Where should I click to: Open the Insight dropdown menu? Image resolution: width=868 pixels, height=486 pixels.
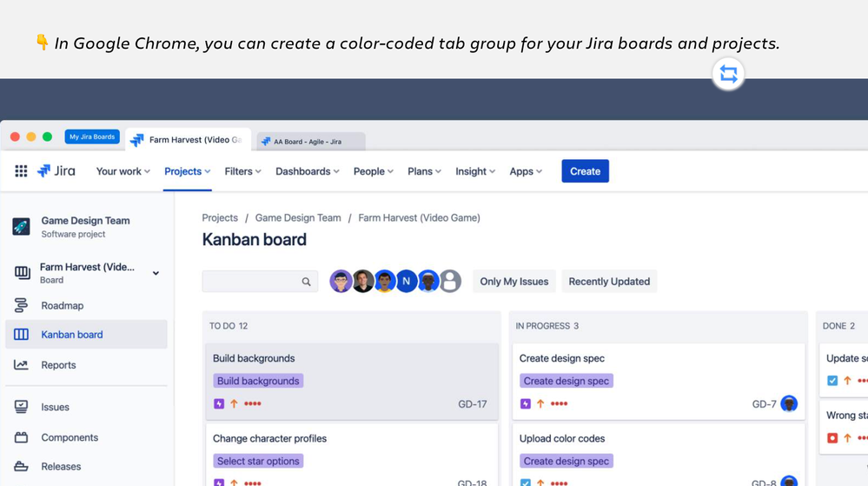(x=475, y=171)
